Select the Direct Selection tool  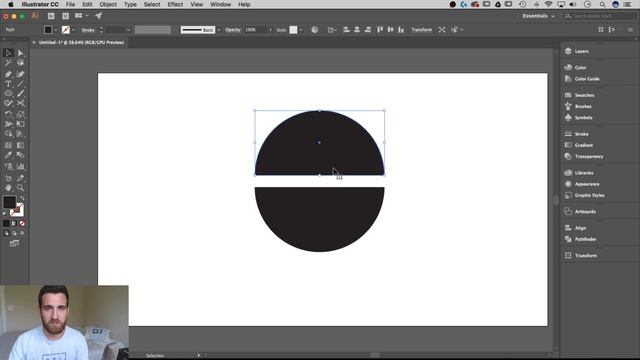click(x=20, y=53)
